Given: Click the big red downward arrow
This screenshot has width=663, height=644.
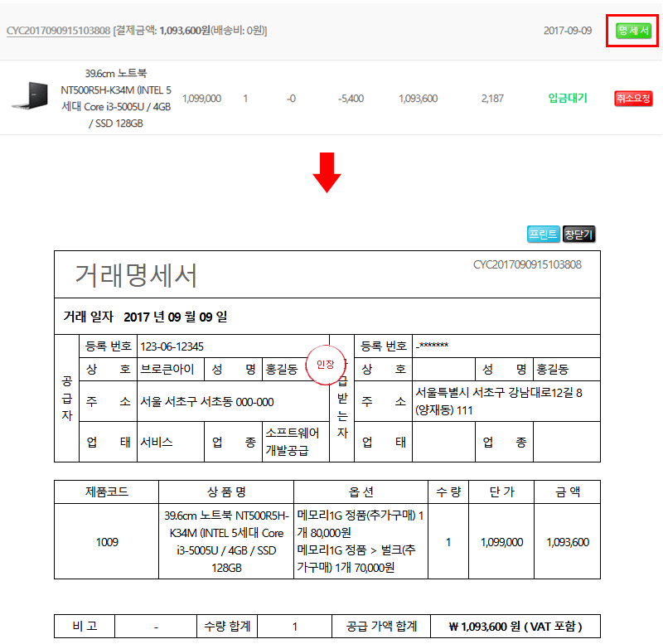Looking at the screenshot, I should pyautogui.click(x=327, y=172).
